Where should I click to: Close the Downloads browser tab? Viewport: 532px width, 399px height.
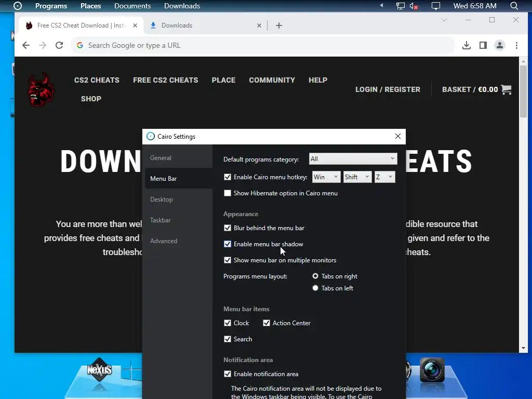pyautogui.click(x=259, y=25)
